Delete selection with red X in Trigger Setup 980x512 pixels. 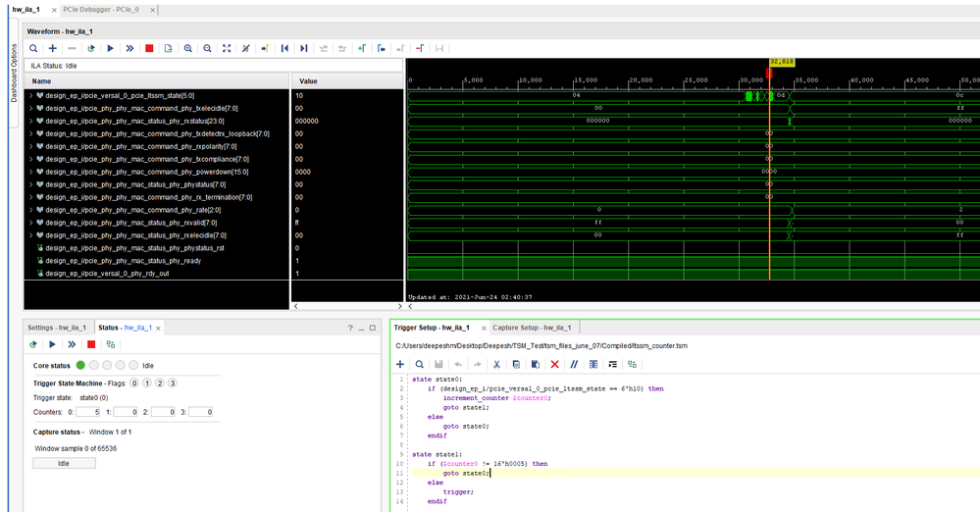click(554, 364)
